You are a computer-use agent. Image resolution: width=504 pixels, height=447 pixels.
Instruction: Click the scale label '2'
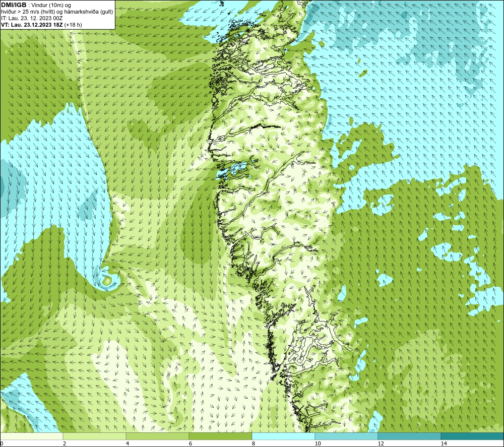(x=65, y=444)
